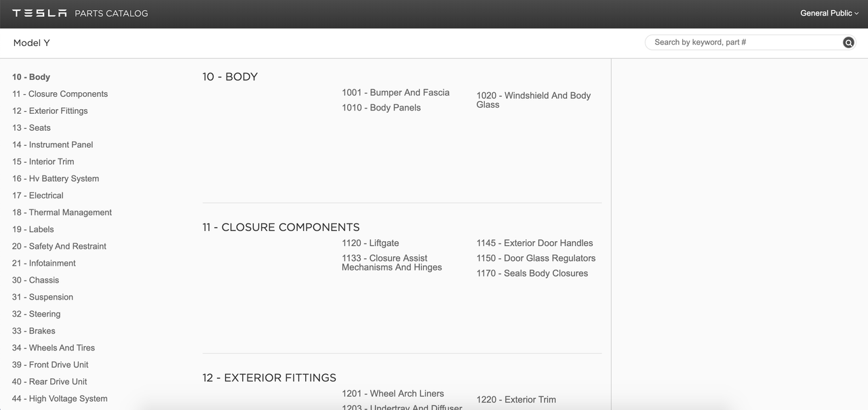
Task: Open 1001 - Bumper And Fascia link
Action: [395, 93]
